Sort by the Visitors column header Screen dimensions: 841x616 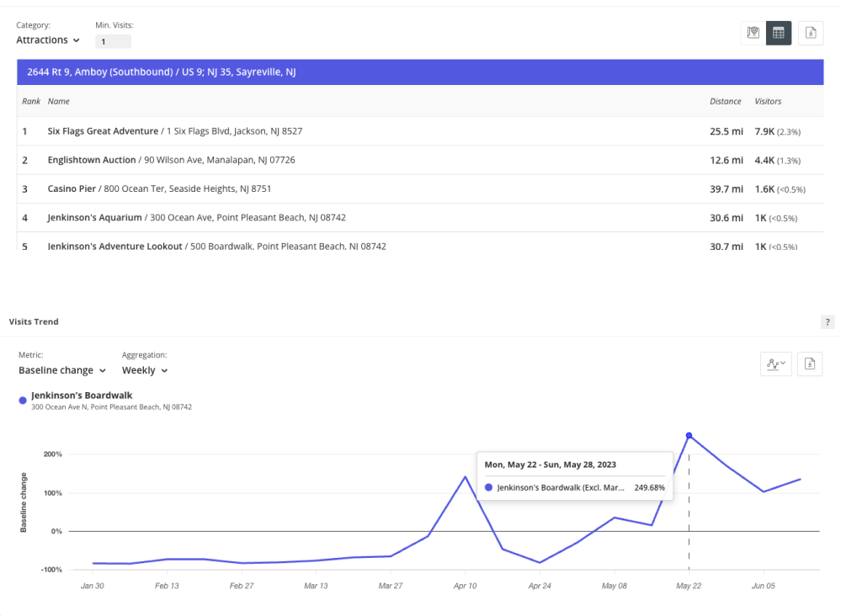[768, 101]
